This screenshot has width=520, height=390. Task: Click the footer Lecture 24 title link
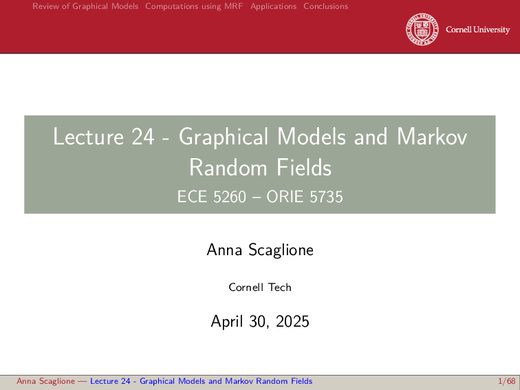(201, 381)
